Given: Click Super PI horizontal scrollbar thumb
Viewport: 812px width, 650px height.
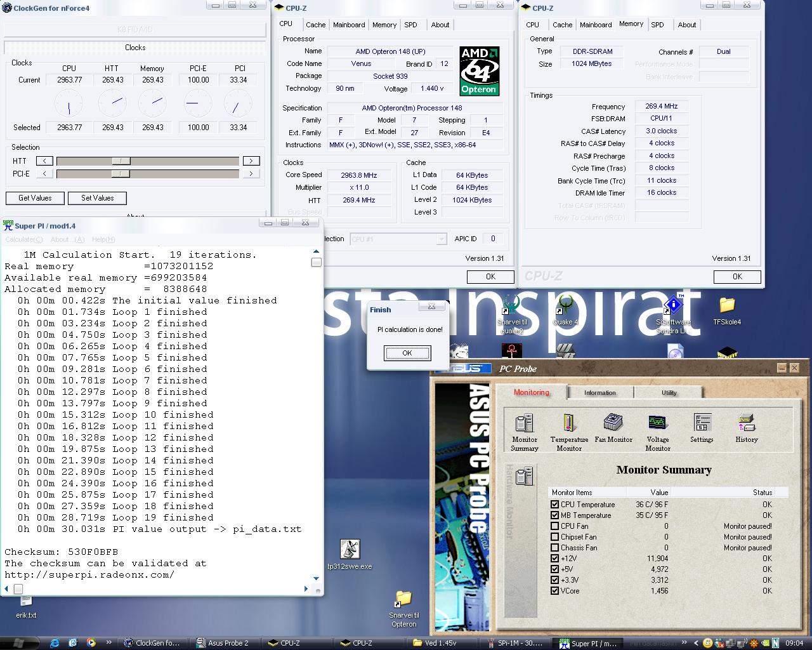Looking at the screenshot, I should (18, 589).
